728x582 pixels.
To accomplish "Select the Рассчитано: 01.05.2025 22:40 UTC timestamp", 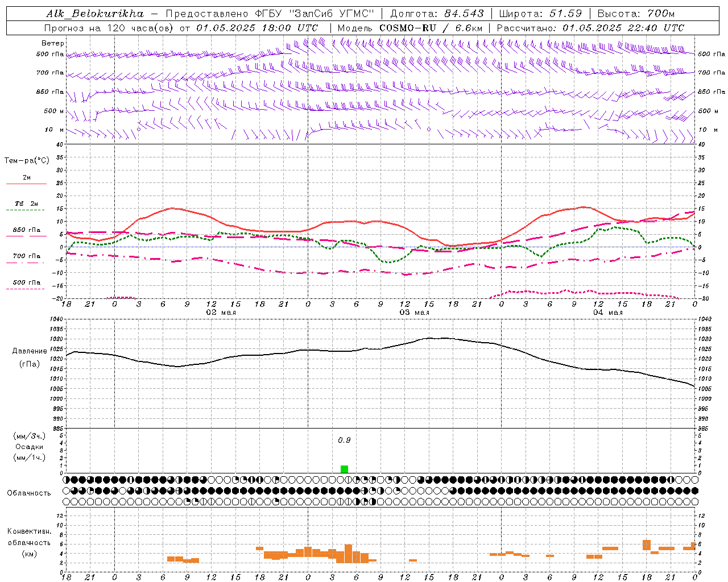I will (590, 28).
